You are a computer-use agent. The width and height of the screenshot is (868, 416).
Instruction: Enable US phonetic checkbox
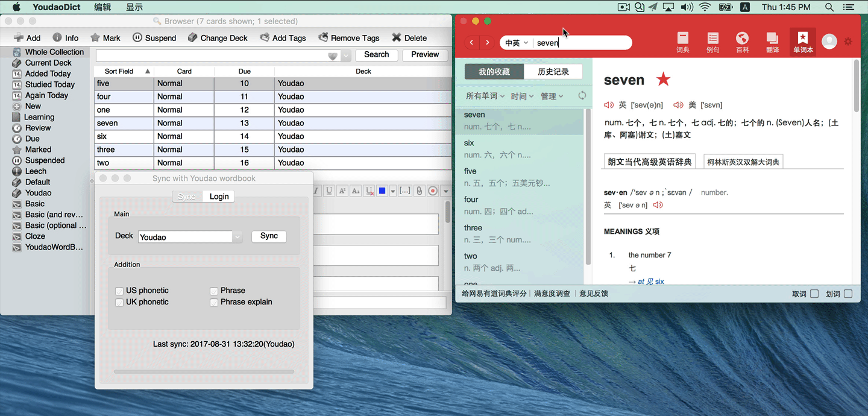(119, 291)
